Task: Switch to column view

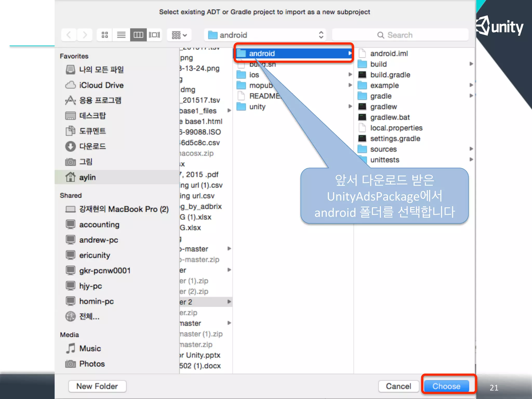Action: (138, 35)
